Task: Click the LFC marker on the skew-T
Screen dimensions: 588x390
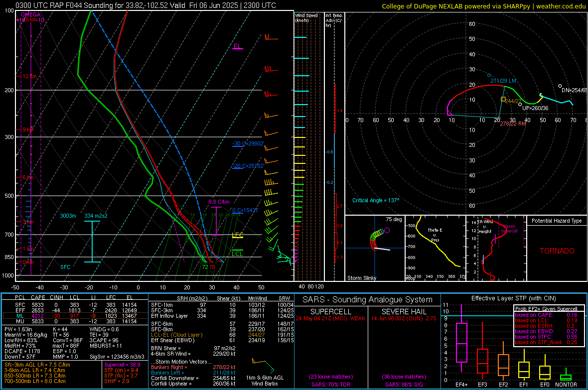Action: coord(237,235)
